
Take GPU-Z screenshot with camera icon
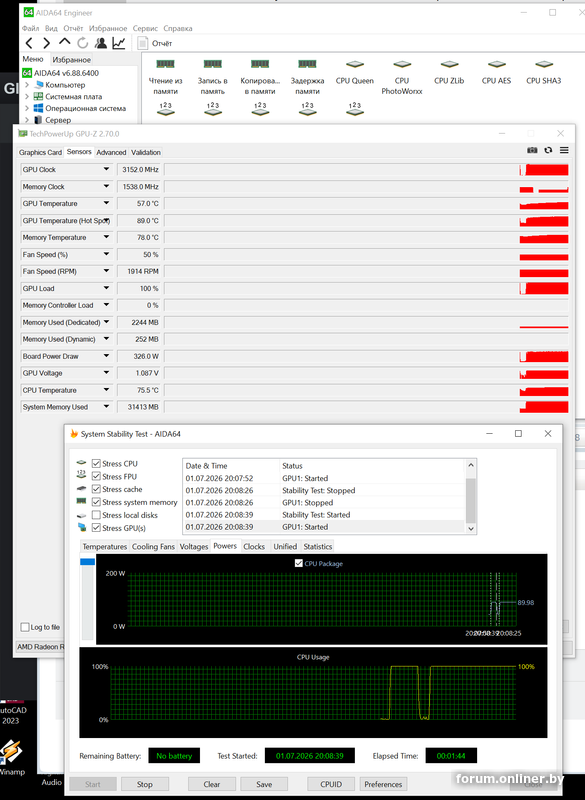tap(532, 150)
